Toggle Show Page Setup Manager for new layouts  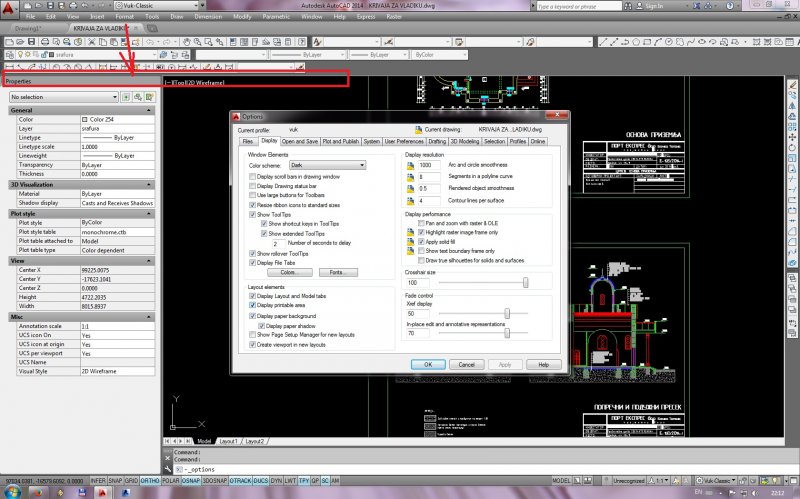point(252,335)
